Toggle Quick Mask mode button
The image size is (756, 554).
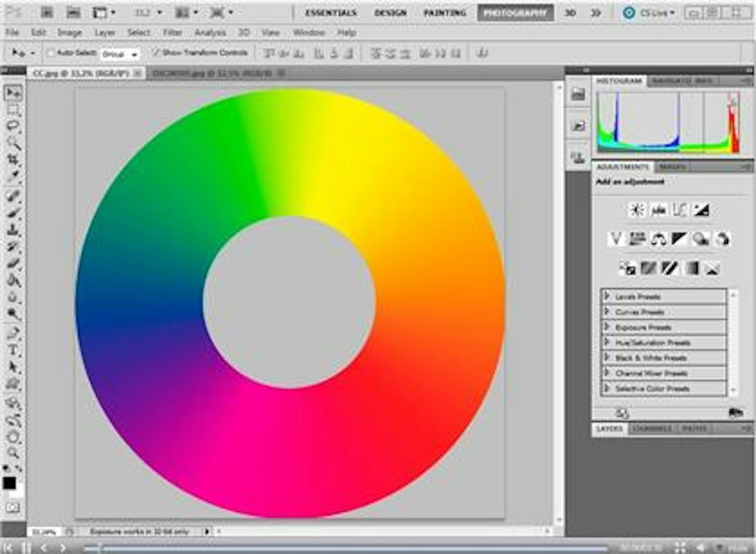coord(13,507)
